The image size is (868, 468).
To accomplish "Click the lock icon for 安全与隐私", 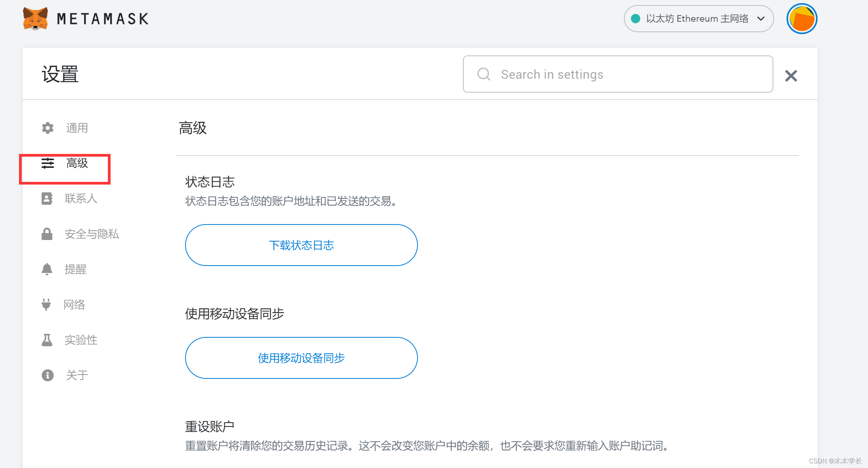I will coord(47,234).
